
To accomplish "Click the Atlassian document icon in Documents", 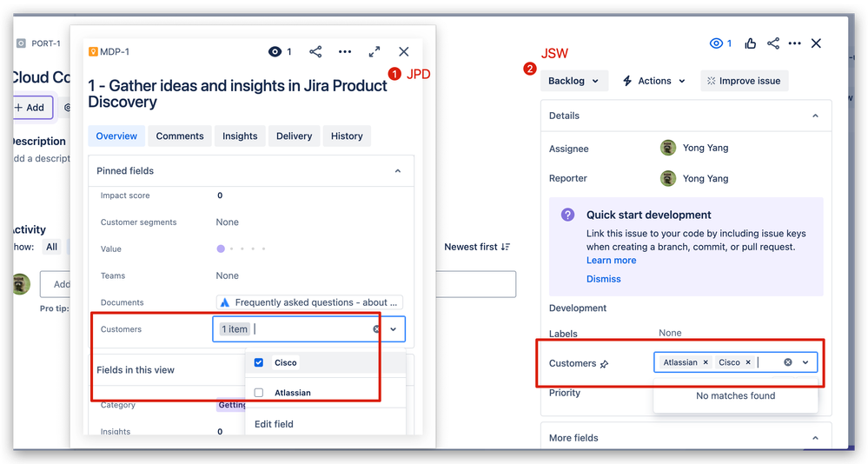I will 225,302.
